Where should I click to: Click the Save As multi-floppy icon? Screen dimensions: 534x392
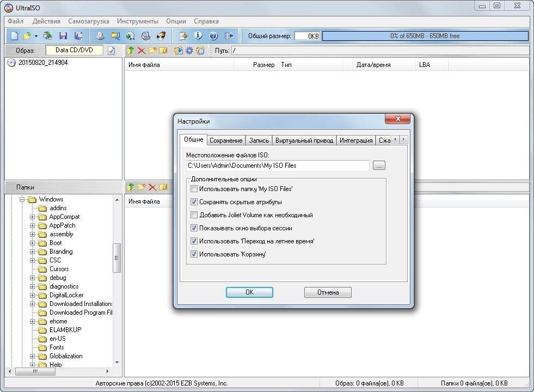point(79,36)
